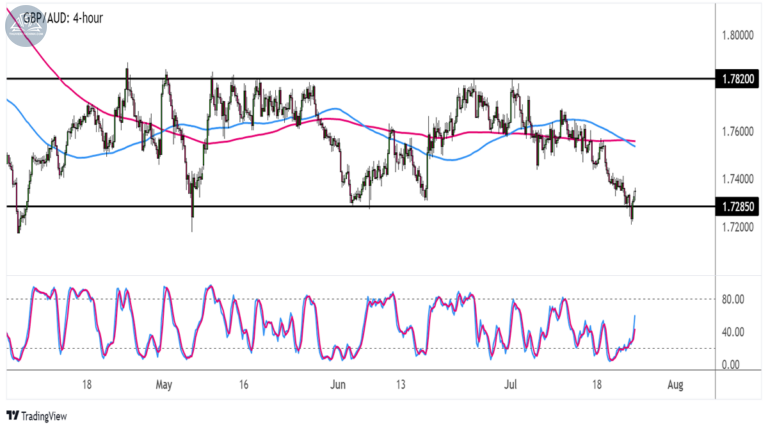
Task: Click the 1.74000 price axis label
Action: pyautogui.click(x=738, y=179)
